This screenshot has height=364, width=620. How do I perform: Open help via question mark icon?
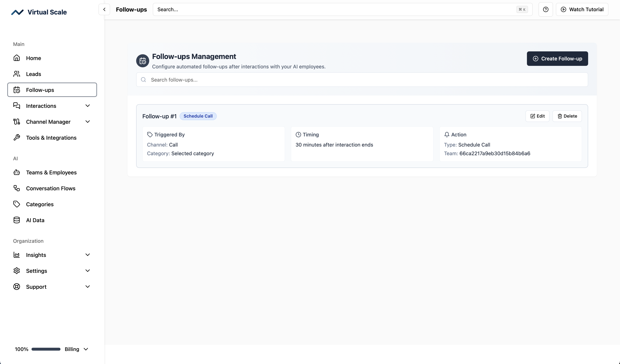click(545, 9)
